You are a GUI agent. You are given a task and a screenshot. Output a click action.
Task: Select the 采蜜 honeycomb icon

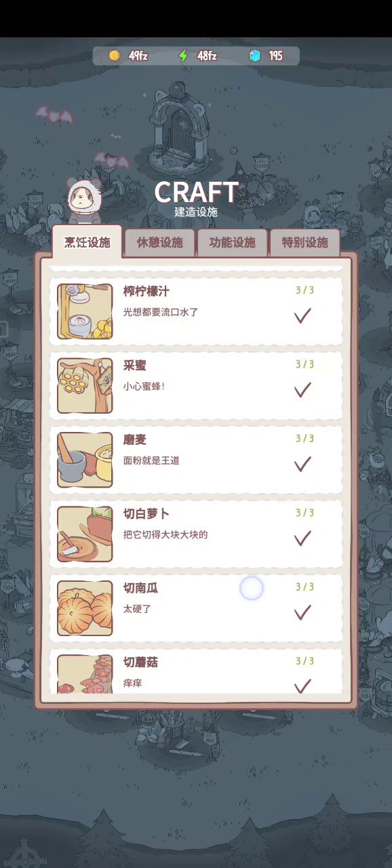[85, 385]
